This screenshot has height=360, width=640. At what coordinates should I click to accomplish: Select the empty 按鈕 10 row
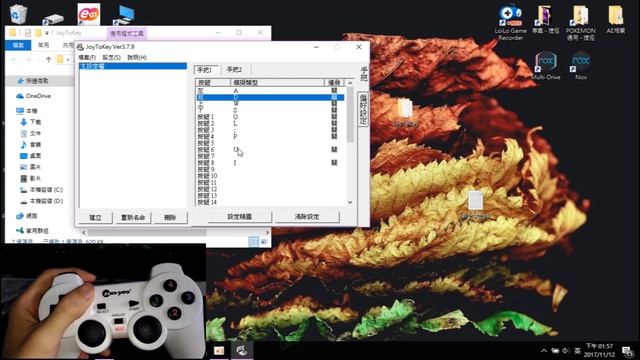[270, 176]
